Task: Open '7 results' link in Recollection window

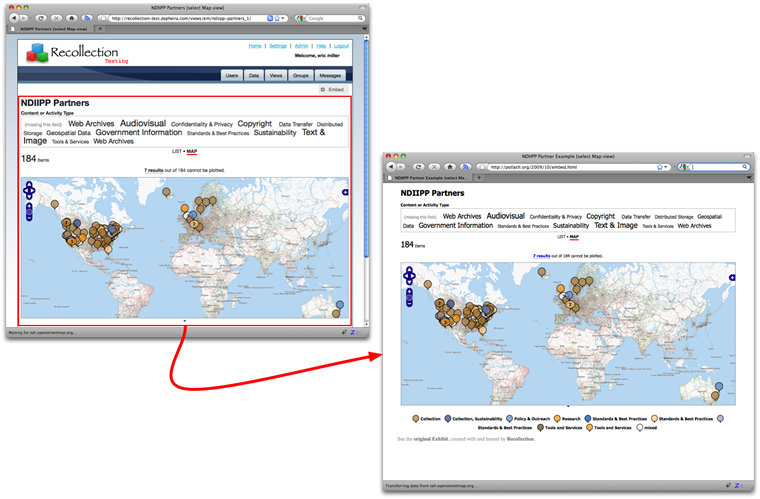Action: 153,170
